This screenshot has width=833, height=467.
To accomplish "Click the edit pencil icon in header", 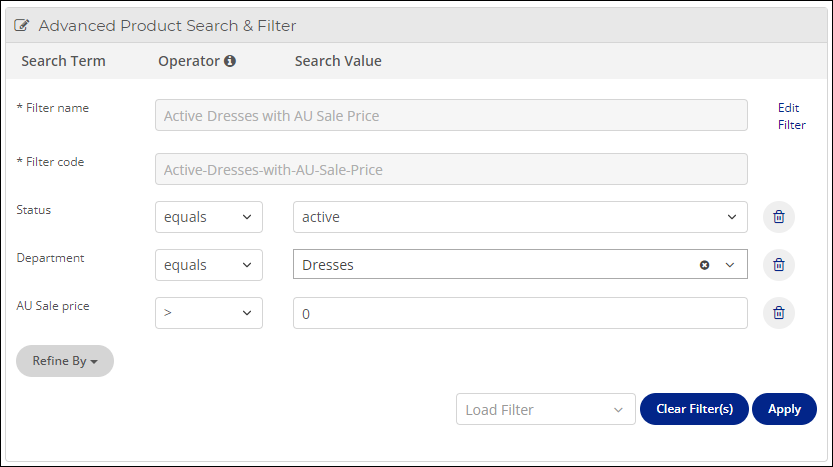I will click(x=21, y=25).
